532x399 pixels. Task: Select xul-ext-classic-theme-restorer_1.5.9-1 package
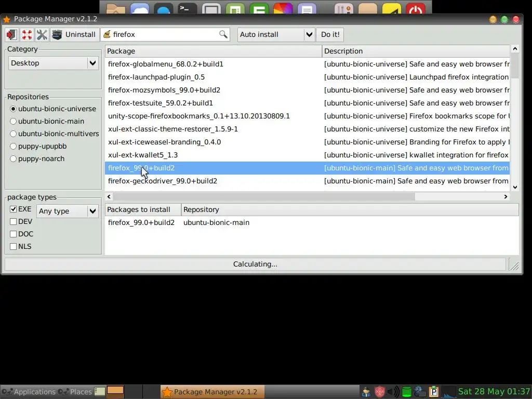point(307,129)
